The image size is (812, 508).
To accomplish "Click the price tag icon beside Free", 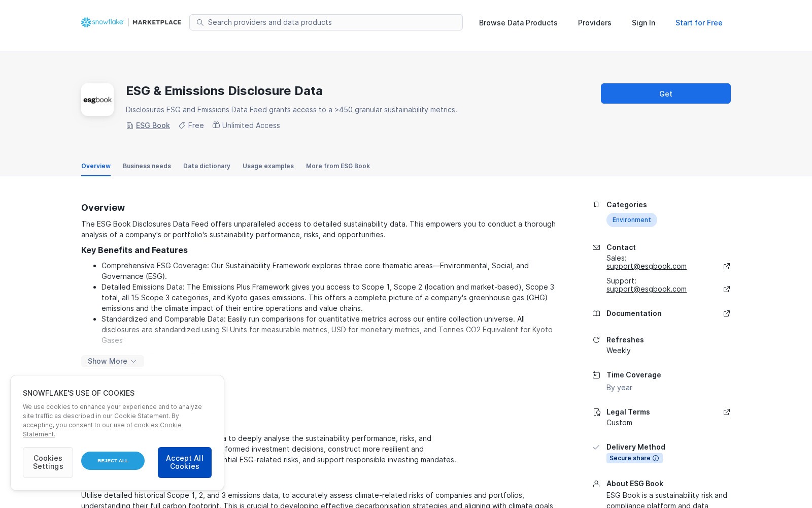I will [182, 125].
